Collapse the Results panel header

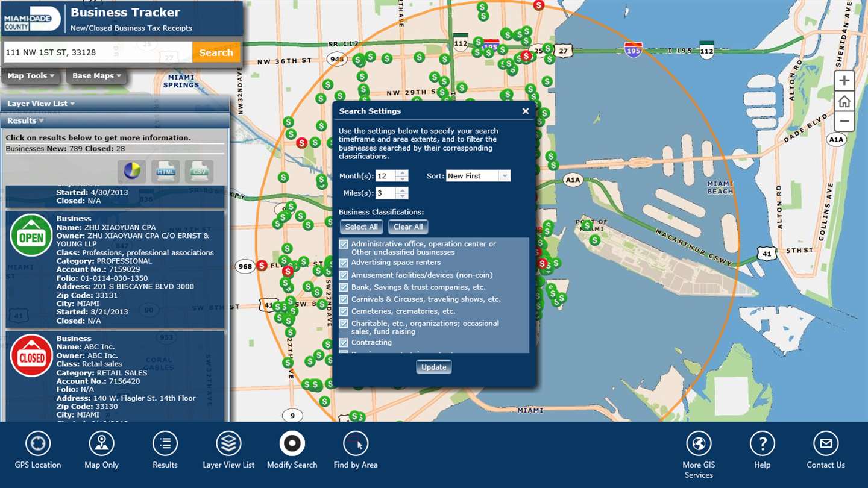[25, 120]
